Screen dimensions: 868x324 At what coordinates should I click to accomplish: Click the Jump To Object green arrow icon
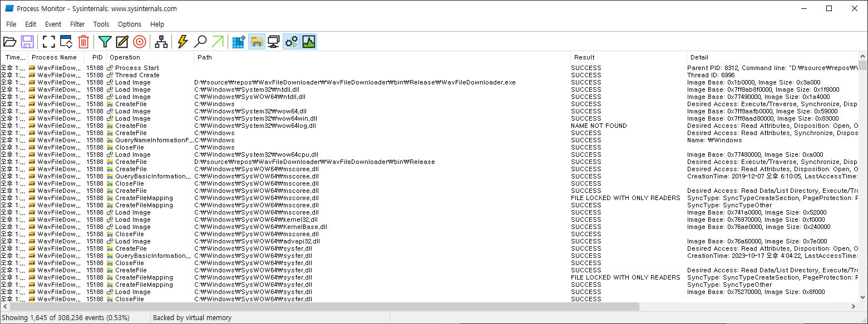(x=218, y=42)
